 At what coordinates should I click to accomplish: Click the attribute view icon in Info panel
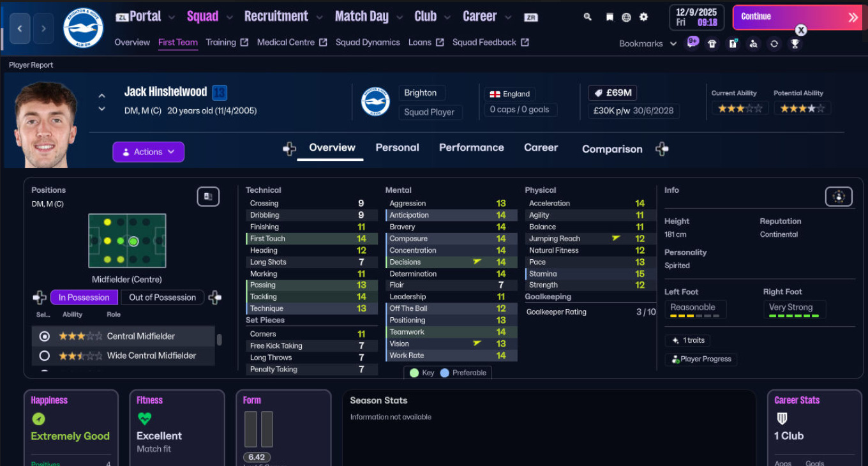point(838,197)
